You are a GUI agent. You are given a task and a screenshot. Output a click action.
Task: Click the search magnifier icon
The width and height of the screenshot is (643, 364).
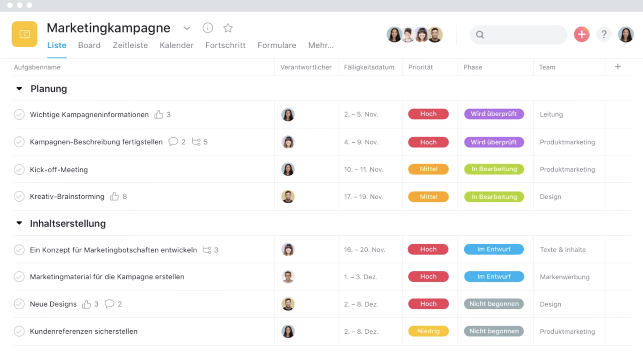coord(480,35)
